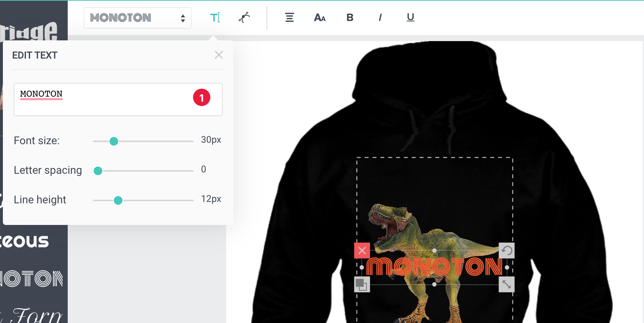644x323 pixels.
Task: Select the Monoton font in the sidebar
Action: click(32, 279)
